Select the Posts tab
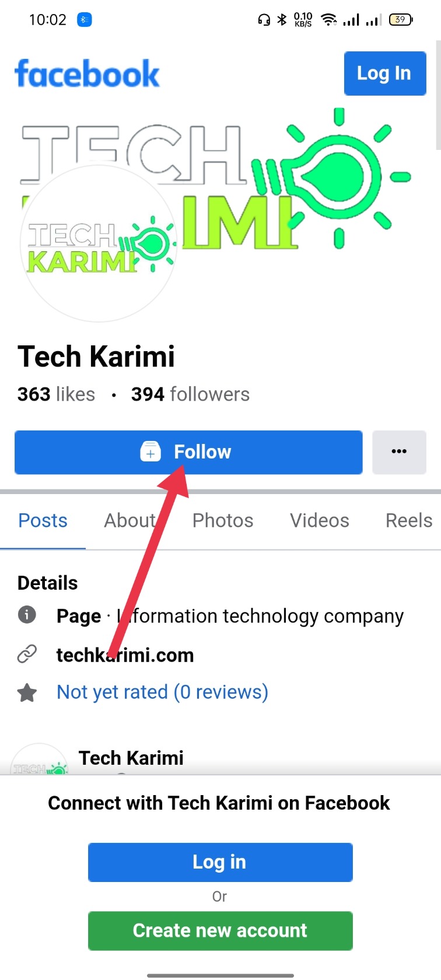Screen dimensions: 441x980 pos(43,520)
